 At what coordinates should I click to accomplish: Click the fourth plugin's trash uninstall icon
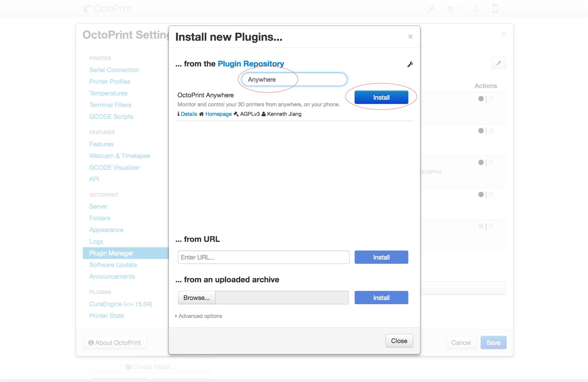pyautogui.click(x=491, y=194)
